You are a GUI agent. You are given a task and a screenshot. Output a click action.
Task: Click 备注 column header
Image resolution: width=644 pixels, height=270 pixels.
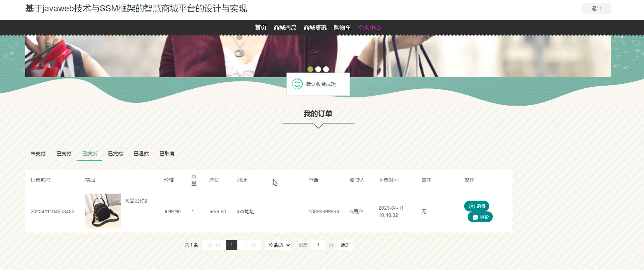[x=426, y=180]
